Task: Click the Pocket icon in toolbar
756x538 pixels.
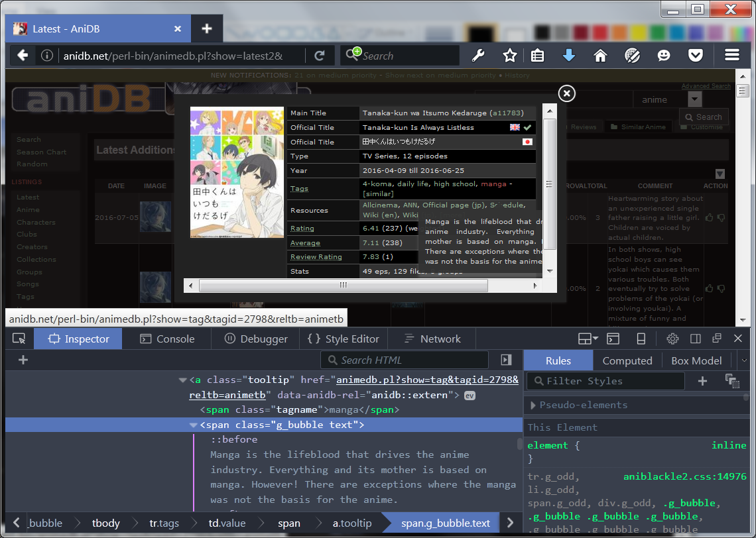Action: (695, 56)
